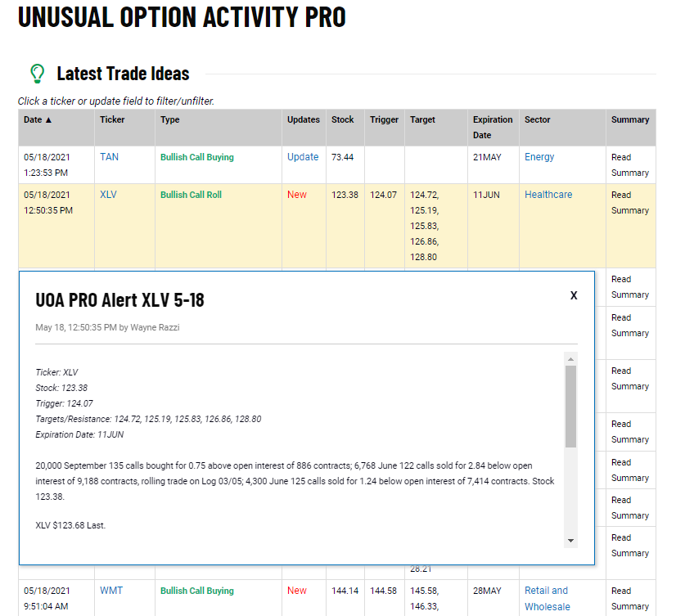
Task: Read Summary for XLV row
Action: 630,202
